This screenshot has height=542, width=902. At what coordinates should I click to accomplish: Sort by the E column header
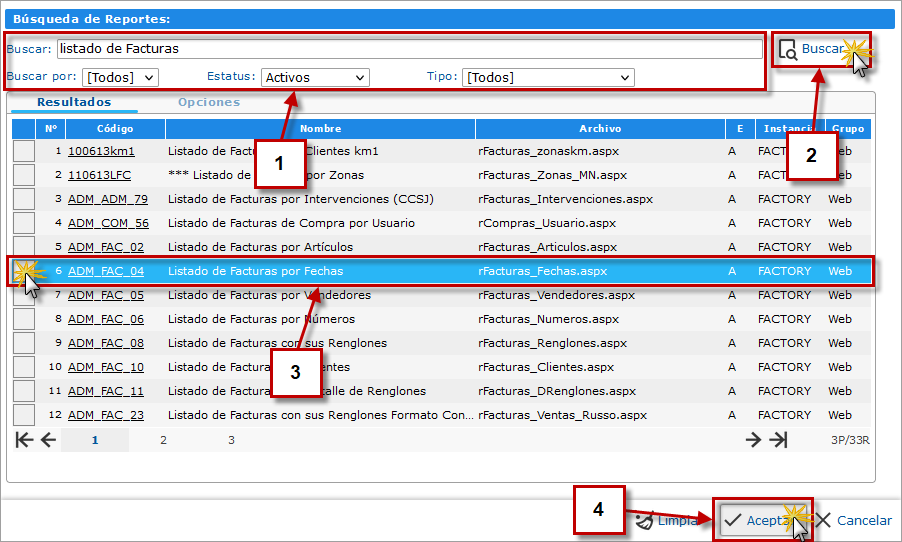click(x=740, y=129)
